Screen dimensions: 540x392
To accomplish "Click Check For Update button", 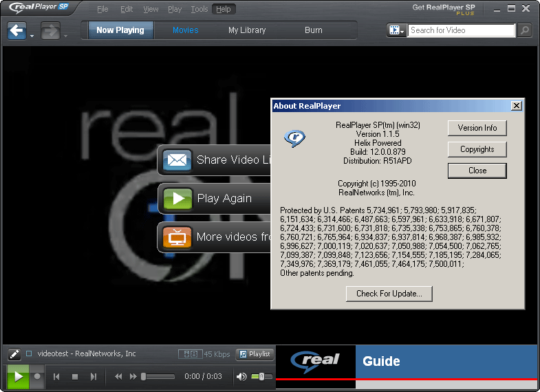I will pyautogui.click(x=389, y=294).
